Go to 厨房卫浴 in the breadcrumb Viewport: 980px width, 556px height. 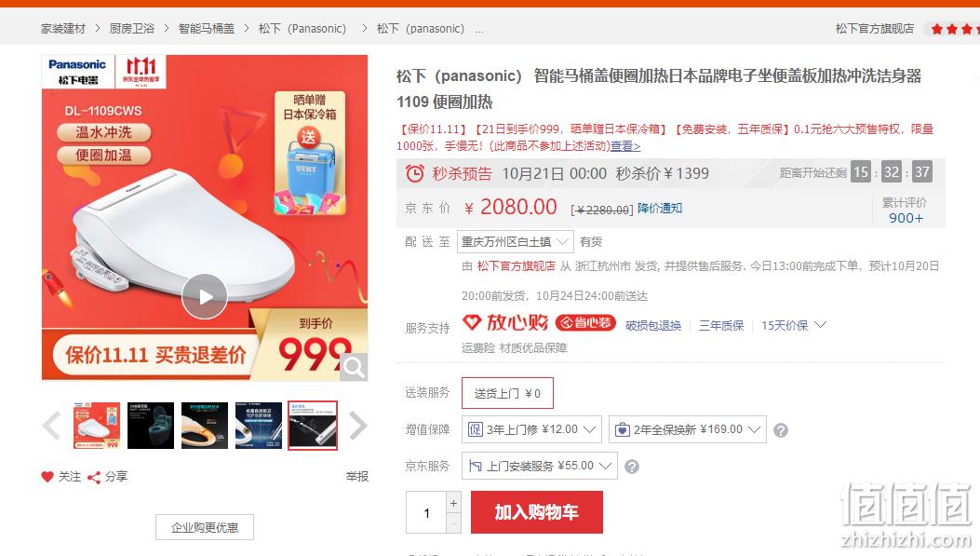(x=132, y=29)
